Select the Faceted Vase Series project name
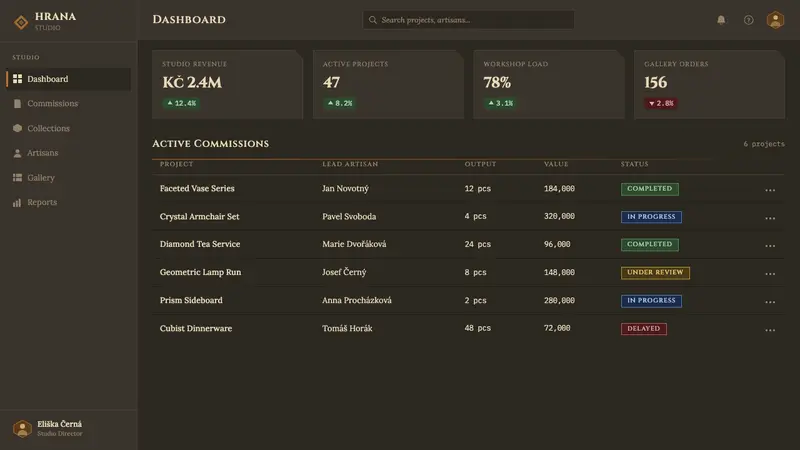800x450 pixels. 197,188
